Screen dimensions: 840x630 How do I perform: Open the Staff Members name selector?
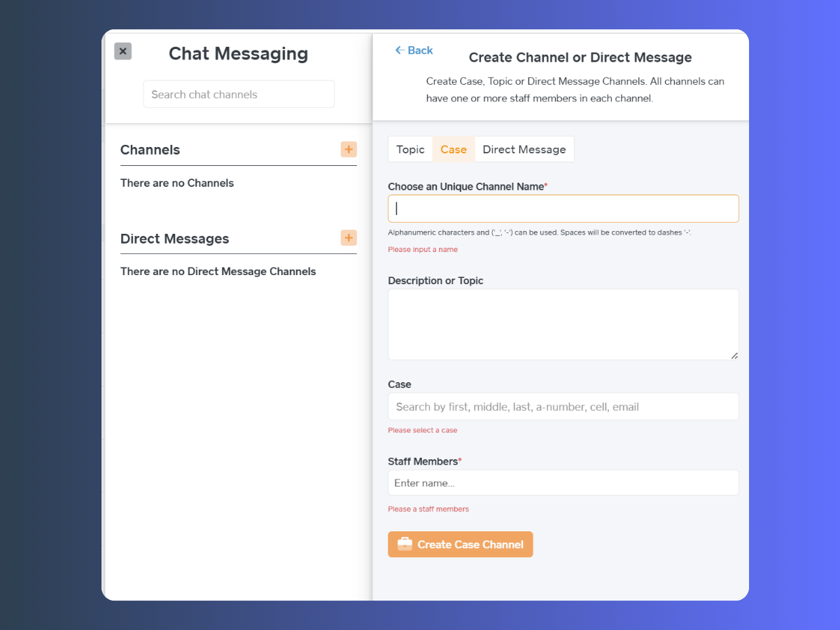(563, 483)
